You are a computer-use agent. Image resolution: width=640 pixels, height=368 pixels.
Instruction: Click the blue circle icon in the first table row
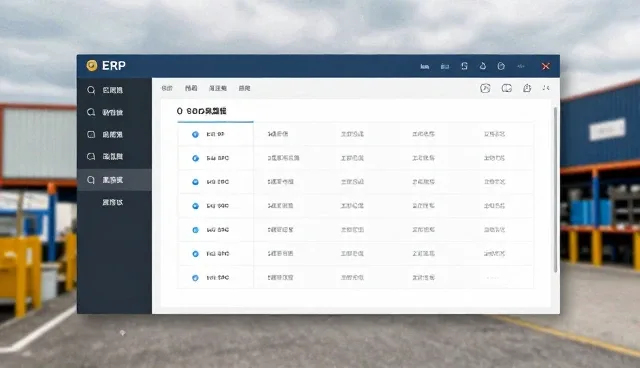click(x=195, y=134)
